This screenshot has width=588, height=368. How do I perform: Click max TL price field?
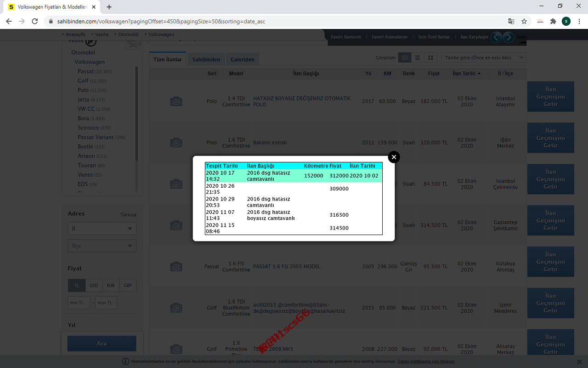pos(106,303)
